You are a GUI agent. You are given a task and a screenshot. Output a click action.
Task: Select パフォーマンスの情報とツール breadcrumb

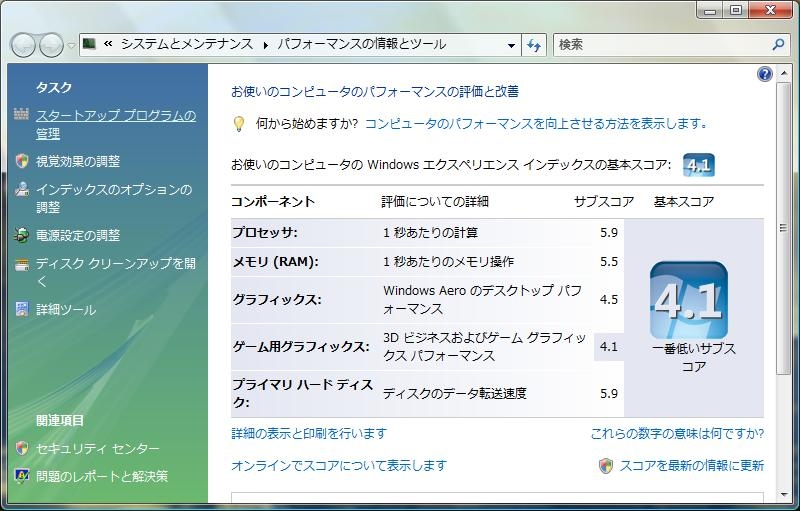pyautogui.click(x=362, y=44)
